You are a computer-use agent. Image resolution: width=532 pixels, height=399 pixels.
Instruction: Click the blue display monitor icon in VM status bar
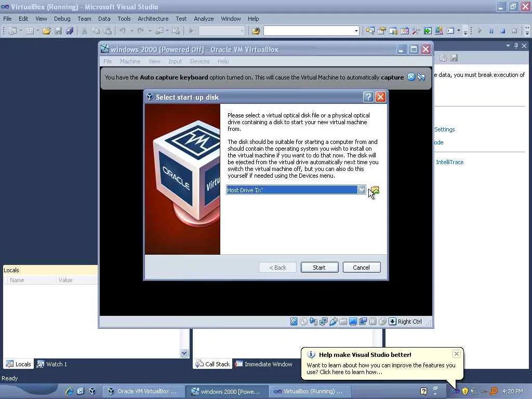tap(353, 321)
